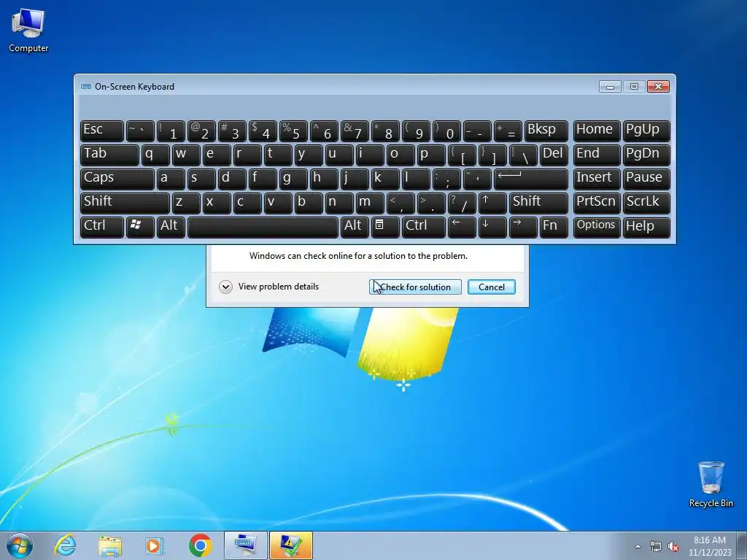Click Show desktop strip beside the clock

742,545
